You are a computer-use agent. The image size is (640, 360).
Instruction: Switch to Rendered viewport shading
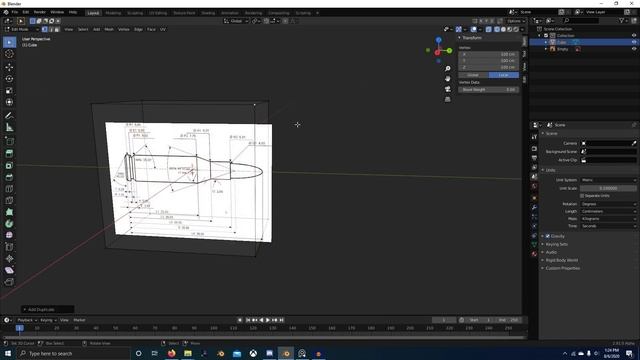tap(516, 29)
